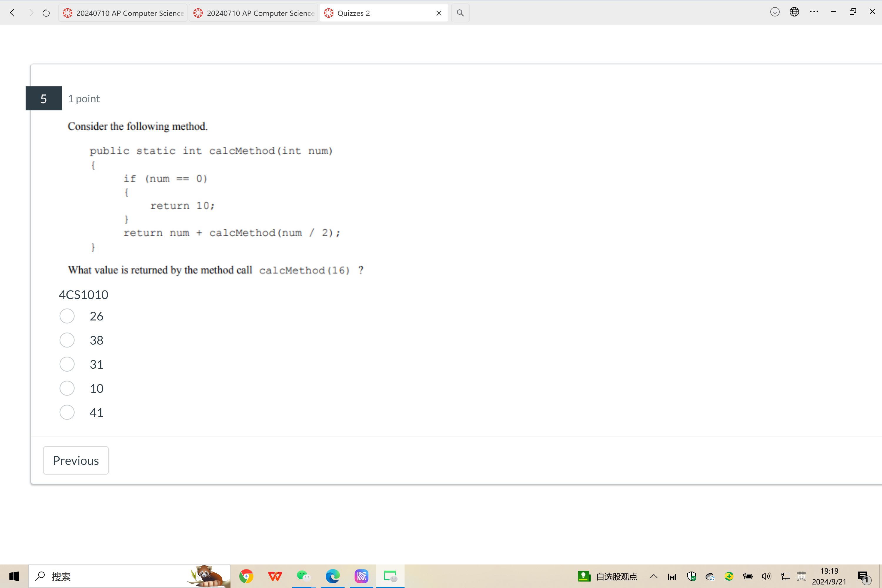This screenshot has height=588, width=882.
Task: Click the download icon in browser toolbar
Action: (775, 12)
